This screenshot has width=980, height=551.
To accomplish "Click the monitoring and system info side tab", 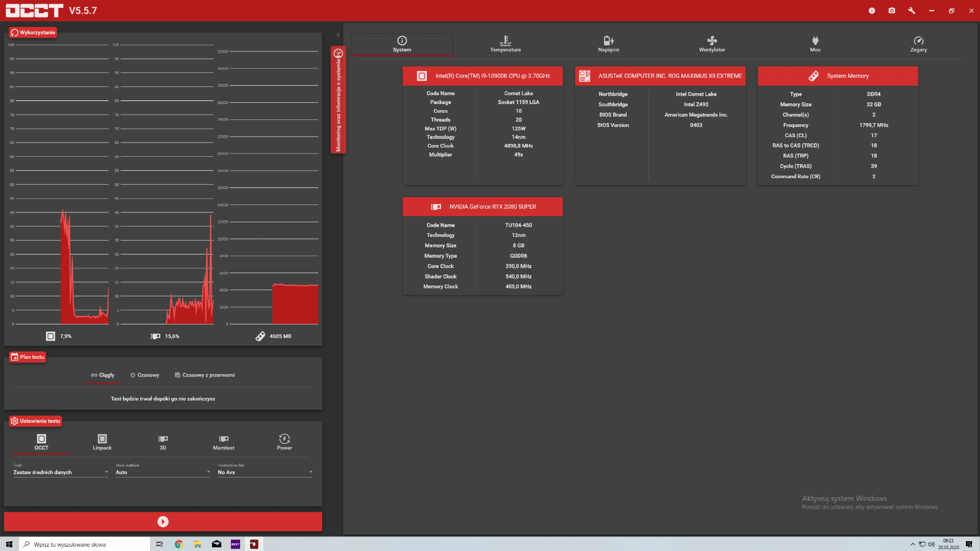I will [x=338, y=99].
